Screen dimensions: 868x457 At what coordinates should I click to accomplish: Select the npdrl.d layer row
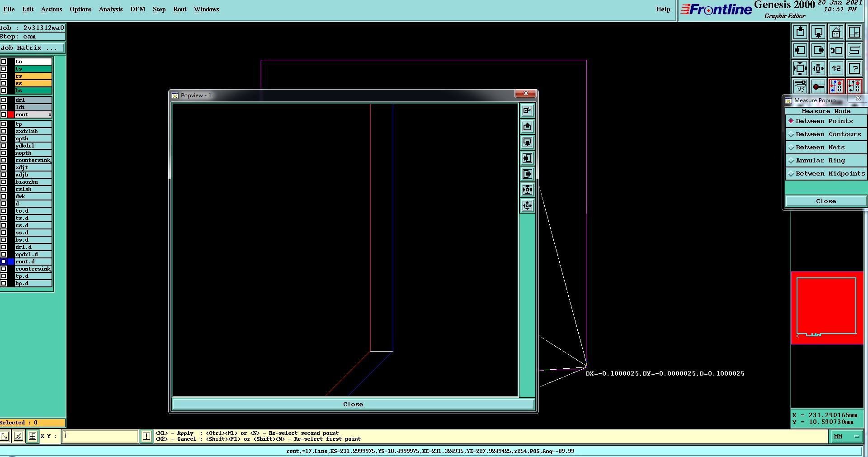[33, 254]
